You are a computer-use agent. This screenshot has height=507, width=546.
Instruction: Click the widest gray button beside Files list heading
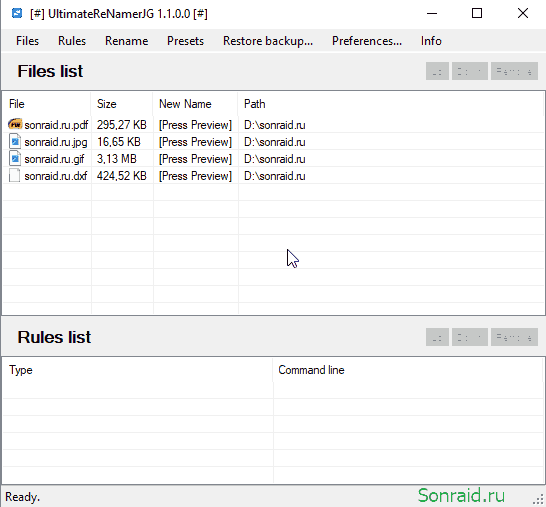[514, 71]
